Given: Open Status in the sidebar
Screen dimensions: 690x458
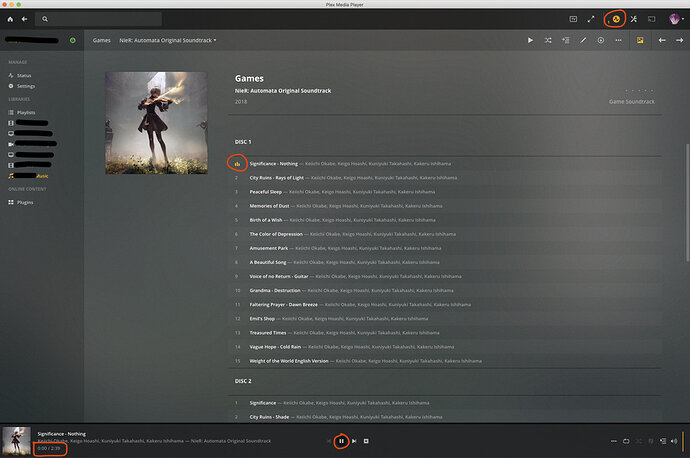Looking at the screenshot, I should [x=20, y=75].
